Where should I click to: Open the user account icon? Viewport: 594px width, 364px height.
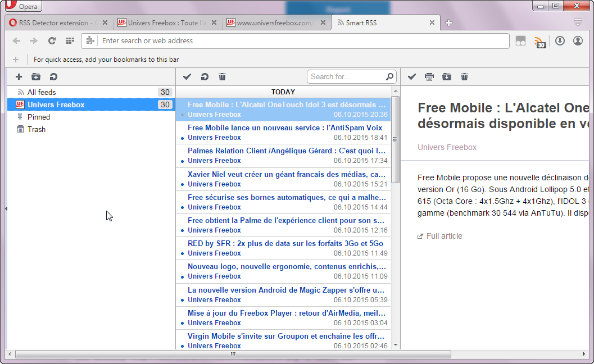[578, 40]
